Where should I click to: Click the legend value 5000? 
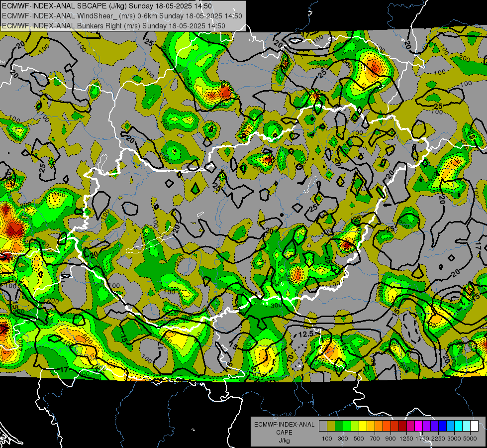[x=470, y=439]
